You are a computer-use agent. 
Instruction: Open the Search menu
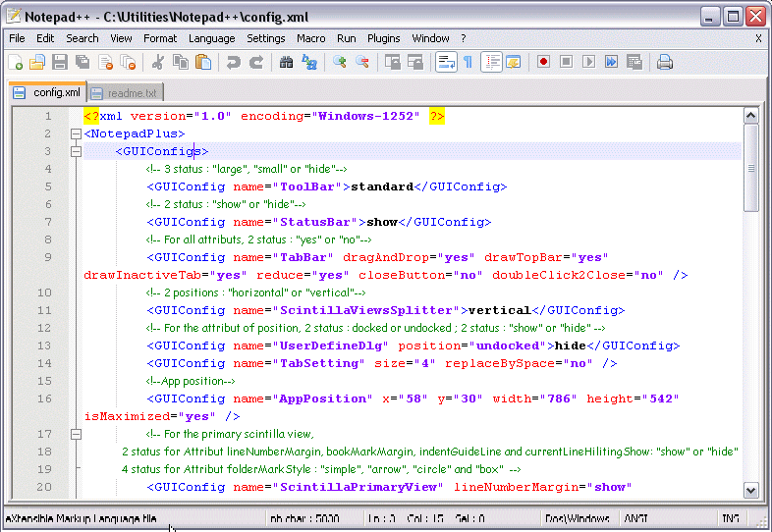(x=83, y=38)
